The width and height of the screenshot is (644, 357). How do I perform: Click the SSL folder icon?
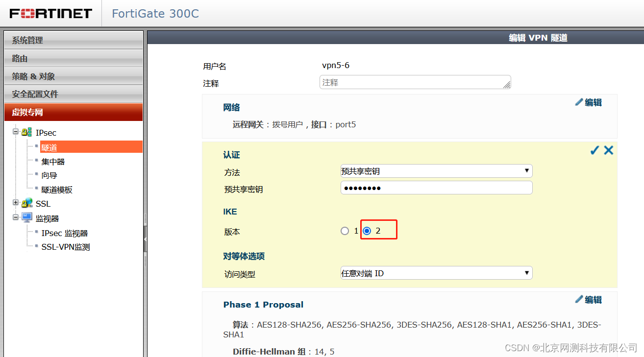27,203
